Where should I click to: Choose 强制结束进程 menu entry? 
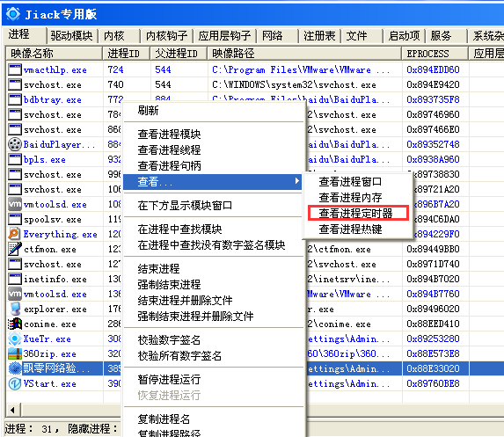(214, 284)
